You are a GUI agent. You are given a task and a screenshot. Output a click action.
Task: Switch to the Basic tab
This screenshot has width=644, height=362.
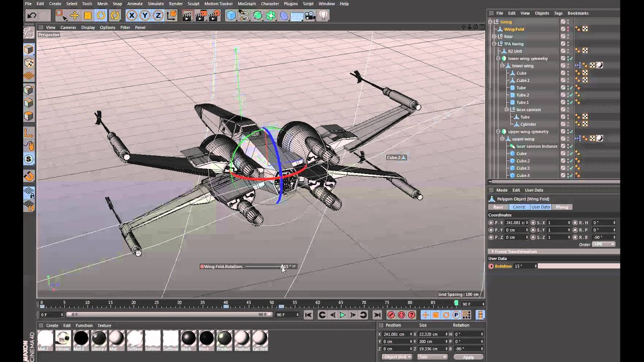click(498, 207)
